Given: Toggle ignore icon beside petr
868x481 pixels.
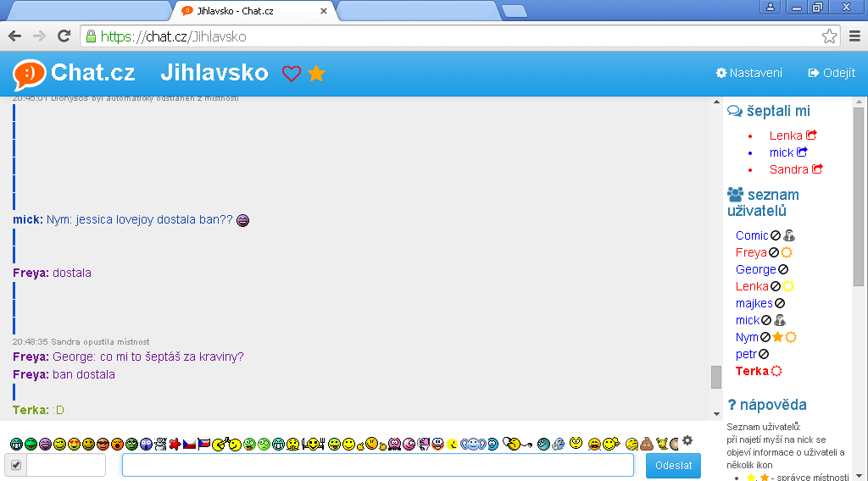Looking at the screenshot, I should (x=764, y=354).
